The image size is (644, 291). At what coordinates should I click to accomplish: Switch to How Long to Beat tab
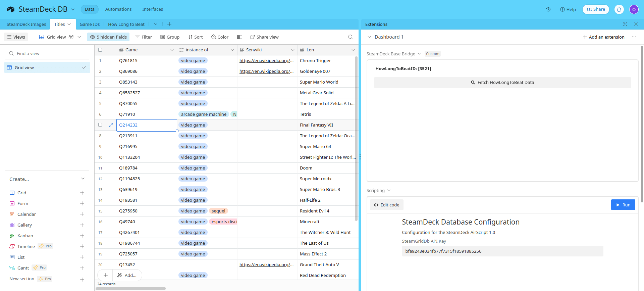pyautogui.click(x=126, y=24)
